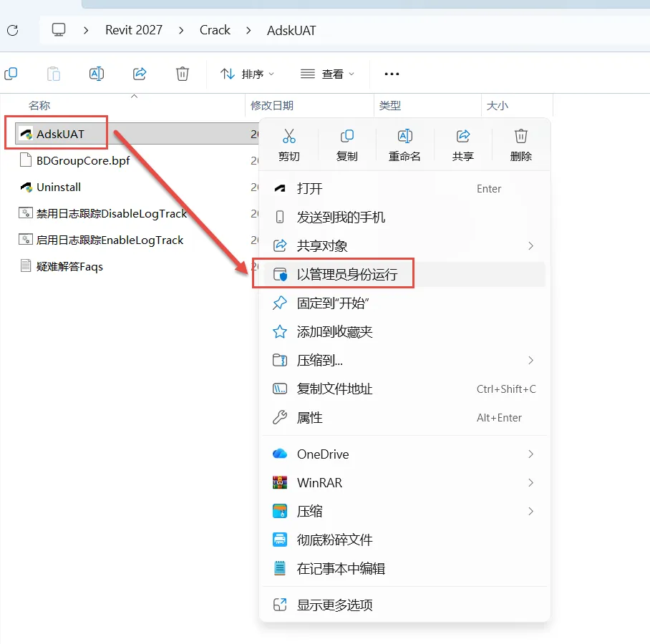Open the WinRAR submenu entry
650x644 pixels.
404,483
